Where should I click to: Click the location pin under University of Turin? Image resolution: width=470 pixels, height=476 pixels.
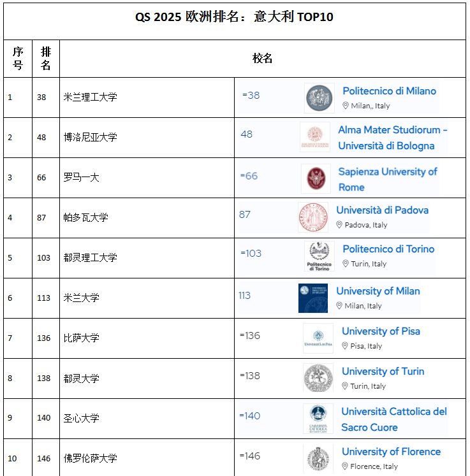(345, 386)
